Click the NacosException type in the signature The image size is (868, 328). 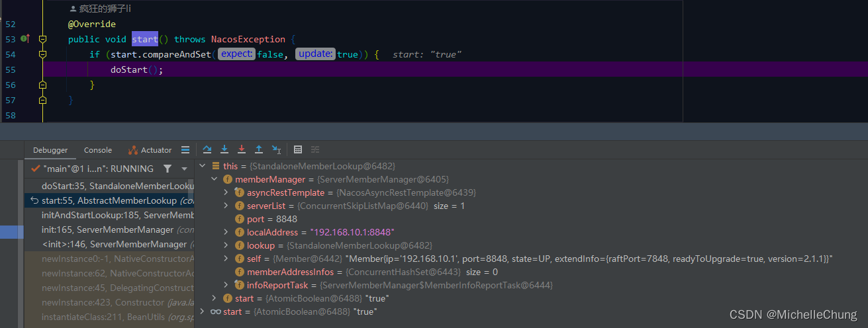point(248,39)
